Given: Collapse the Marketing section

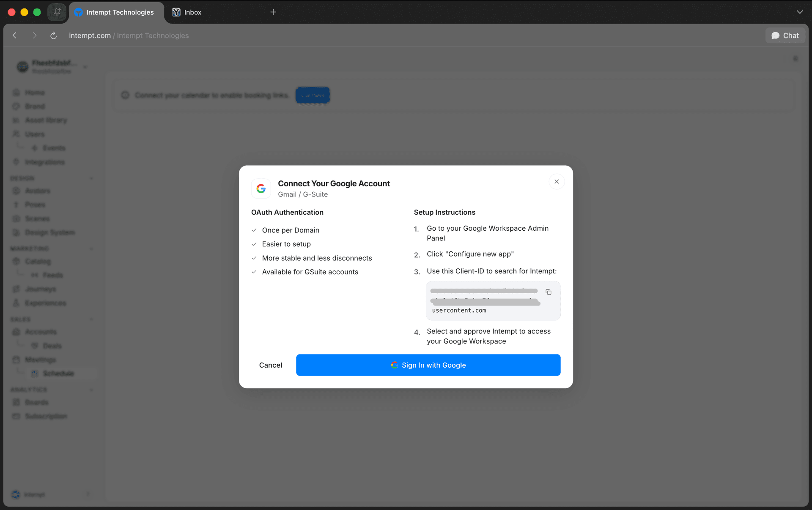Looking at the screenshot, I should [91, 248].
